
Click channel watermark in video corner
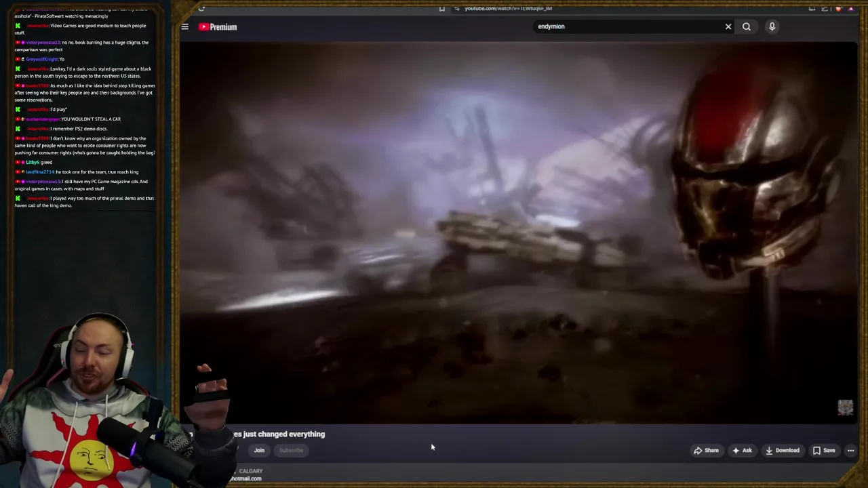pos(845,407)
